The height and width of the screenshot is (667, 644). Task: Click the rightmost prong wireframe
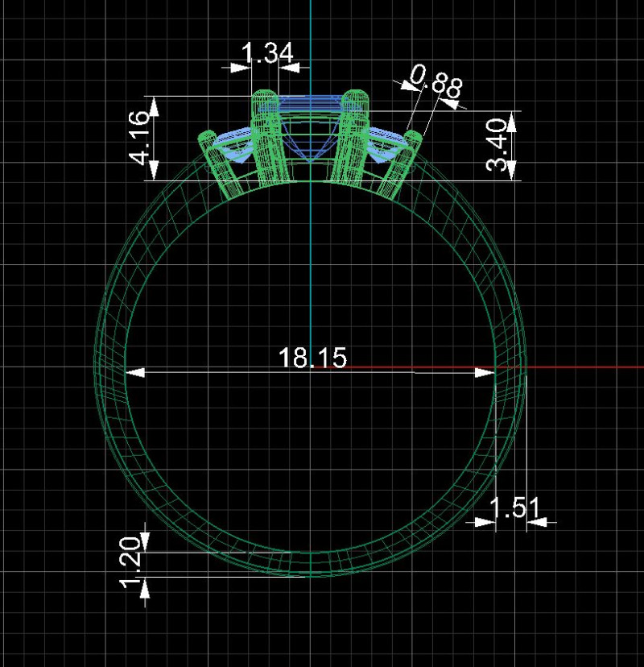(413, 157)
